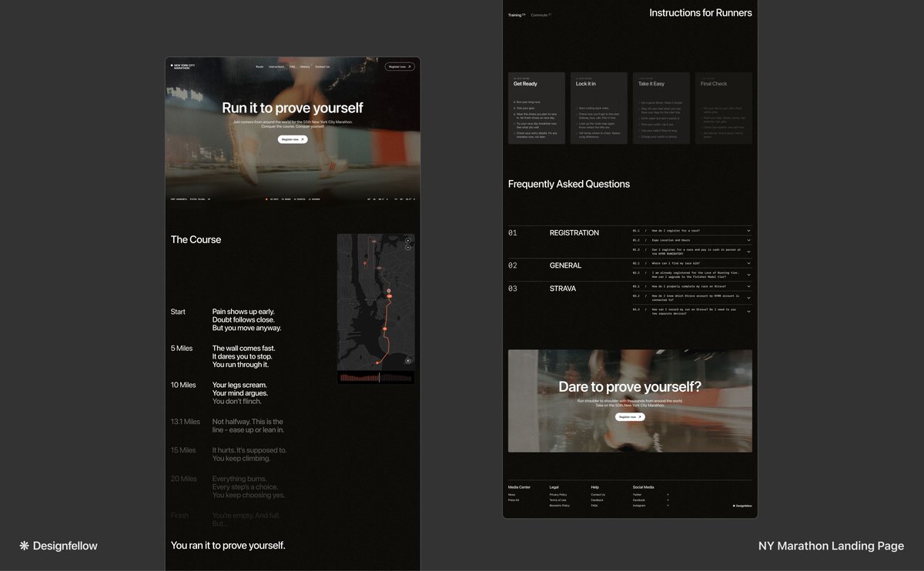
Task: Open the Contact Us nav link
Action: (322, 67)
